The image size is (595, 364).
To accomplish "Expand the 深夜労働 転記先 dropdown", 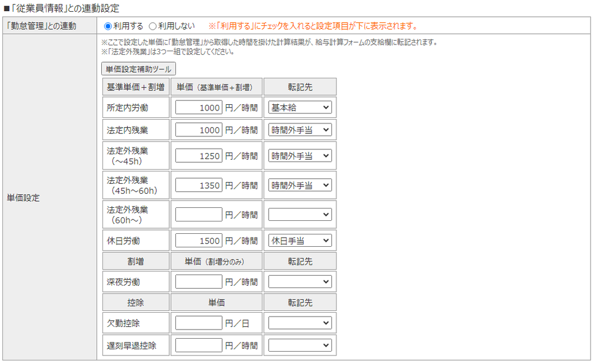I will coord(300,282).
